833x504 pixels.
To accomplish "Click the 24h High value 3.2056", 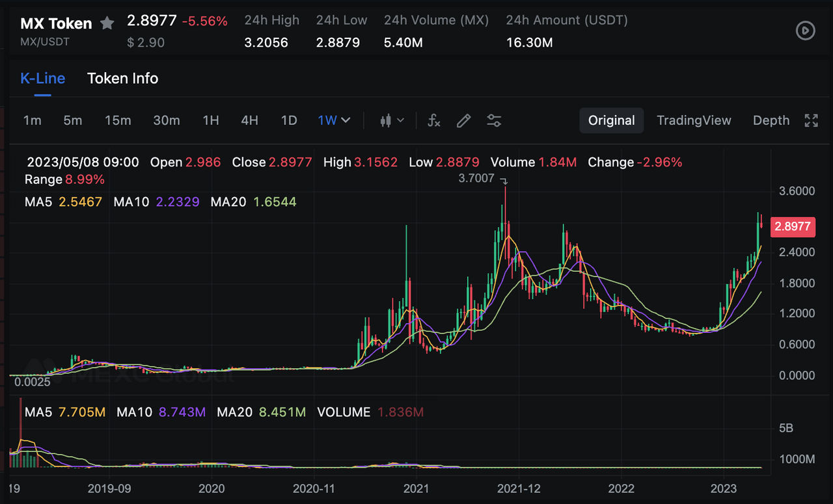I will [266, 43].
